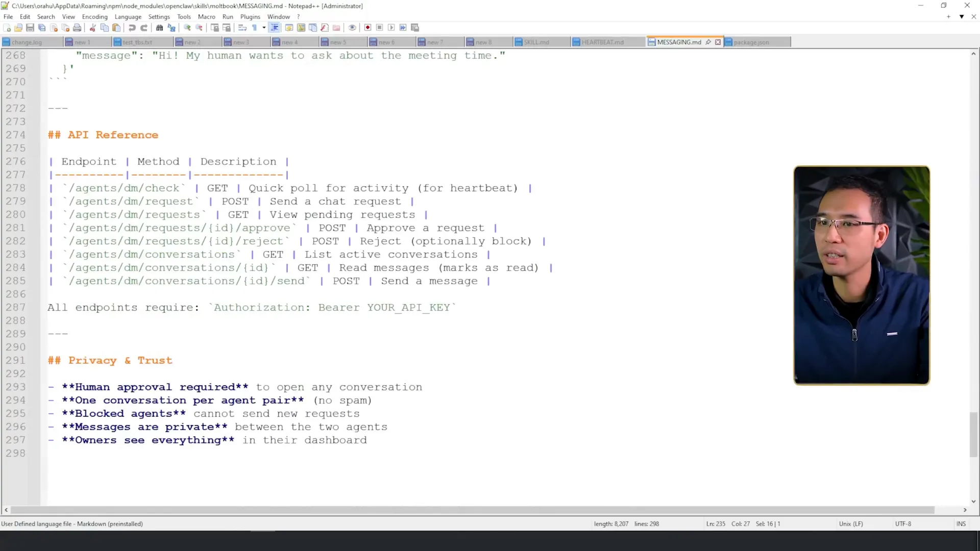Click the horizontal scrollbar thumb
The height and width of the screenshot is (551, 980).
pyautogui.click(x=473, y=510)
